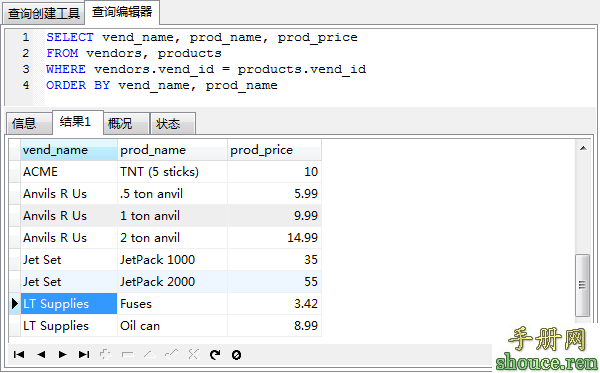Select the 1 ton anvil cell
The height and width of the screenshot is (373, 600).
(x=172, y=216)
